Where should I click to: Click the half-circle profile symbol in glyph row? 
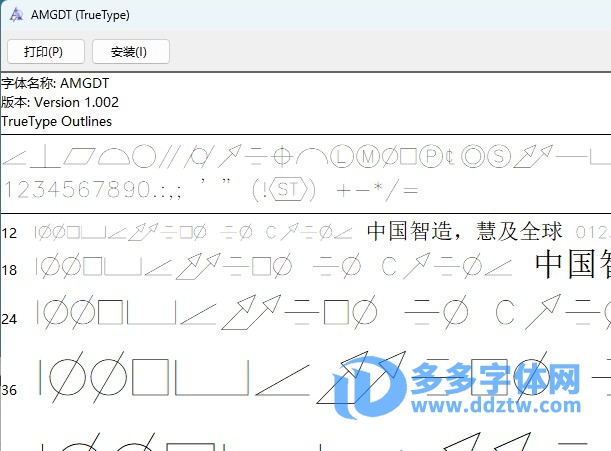[x=114, y=156]
